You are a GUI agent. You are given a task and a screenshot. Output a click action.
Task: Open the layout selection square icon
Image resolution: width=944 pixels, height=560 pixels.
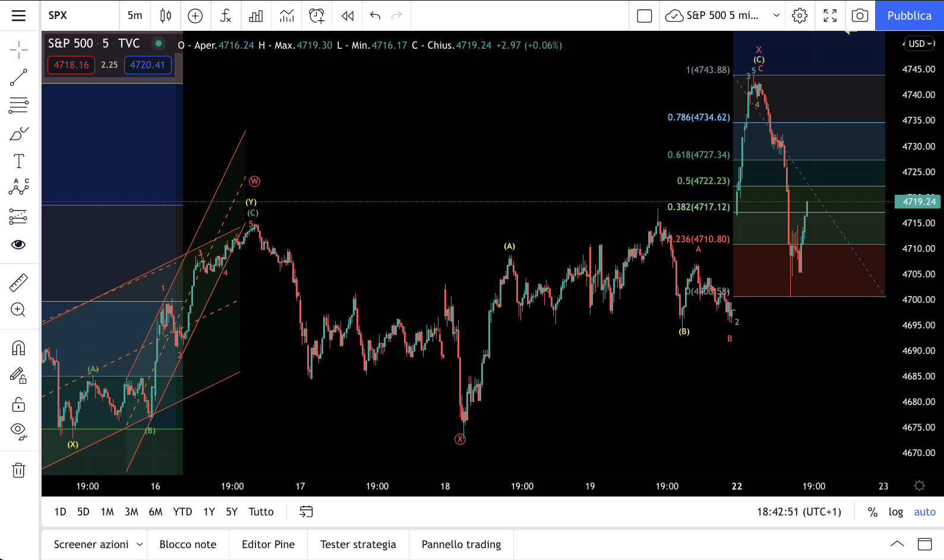point(645,15)
